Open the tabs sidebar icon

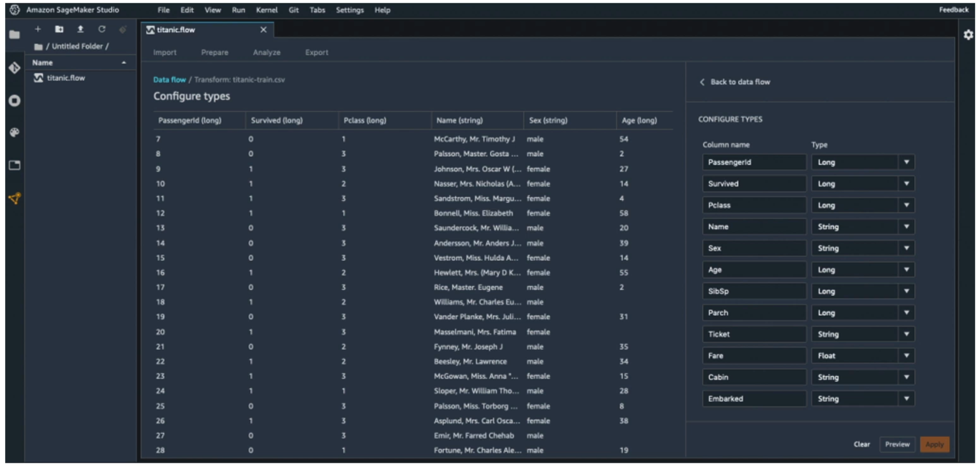click(14, 165)
